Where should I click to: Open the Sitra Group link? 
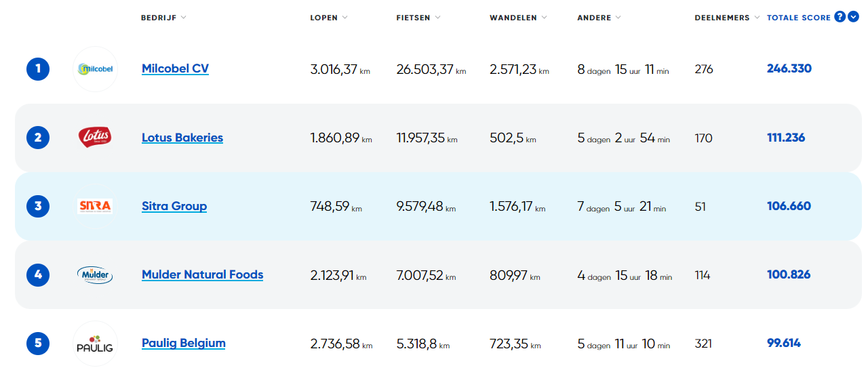pyautogui.click(x=174, y=206)
